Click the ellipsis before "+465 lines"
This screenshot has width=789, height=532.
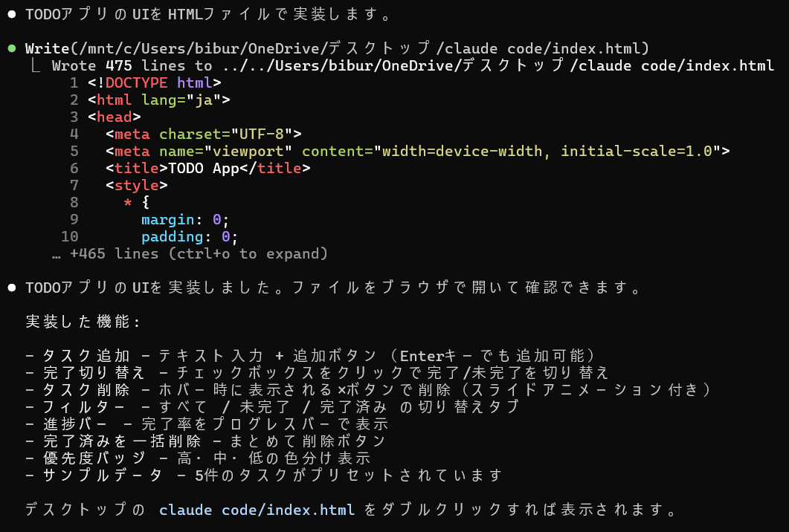[56, 254]
